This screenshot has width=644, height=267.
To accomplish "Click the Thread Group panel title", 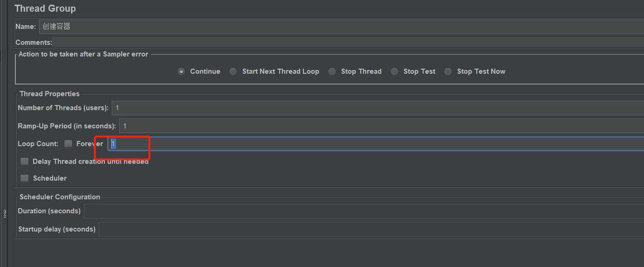I will 45,8.
